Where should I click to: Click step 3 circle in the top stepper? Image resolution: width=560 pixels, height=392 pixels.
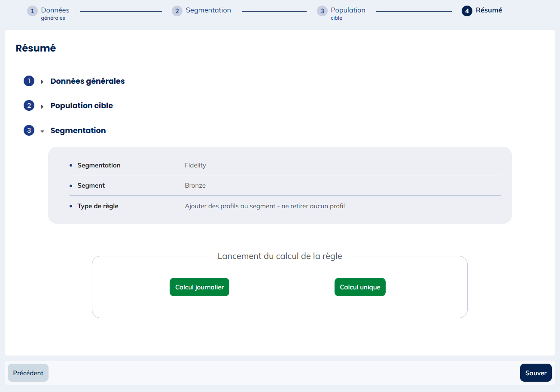coord(322,11)
